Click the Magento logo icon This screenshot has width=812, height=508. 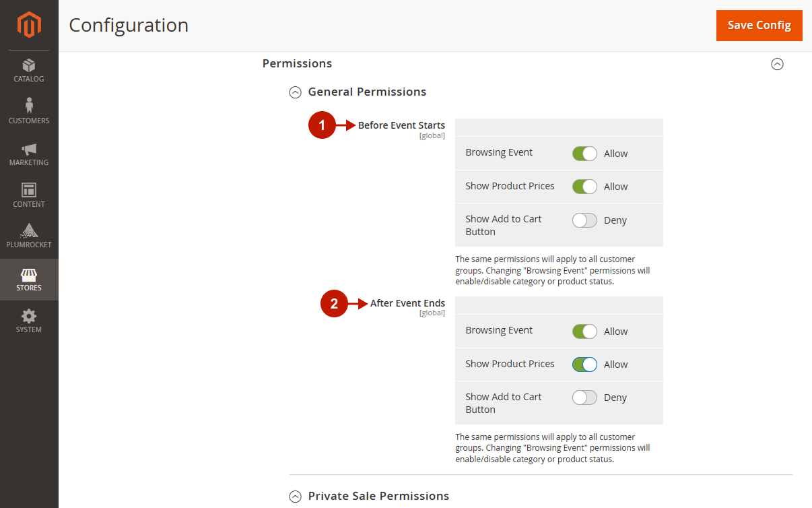tap(29, 25)
